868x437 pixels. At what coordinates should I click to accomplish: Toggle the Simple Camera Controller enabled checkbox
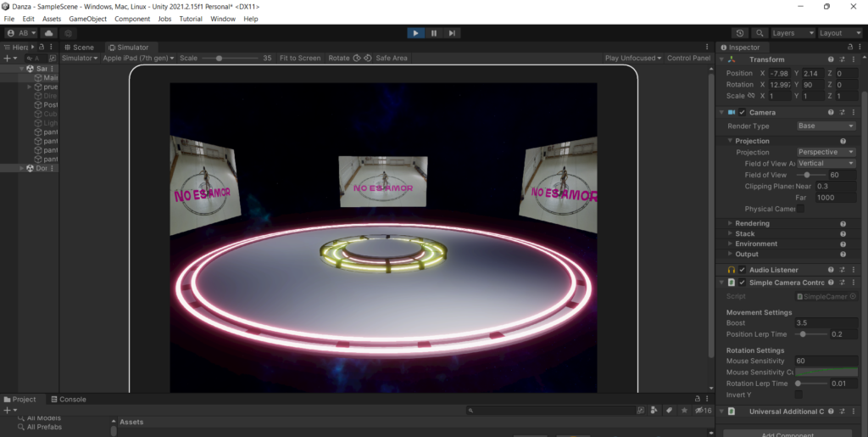743,283
